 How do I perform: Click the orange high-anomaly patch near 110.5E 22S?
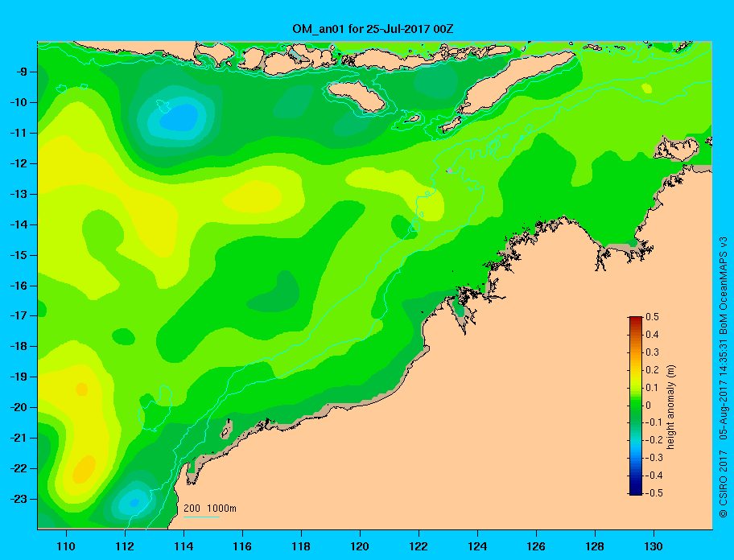point(85,469)
